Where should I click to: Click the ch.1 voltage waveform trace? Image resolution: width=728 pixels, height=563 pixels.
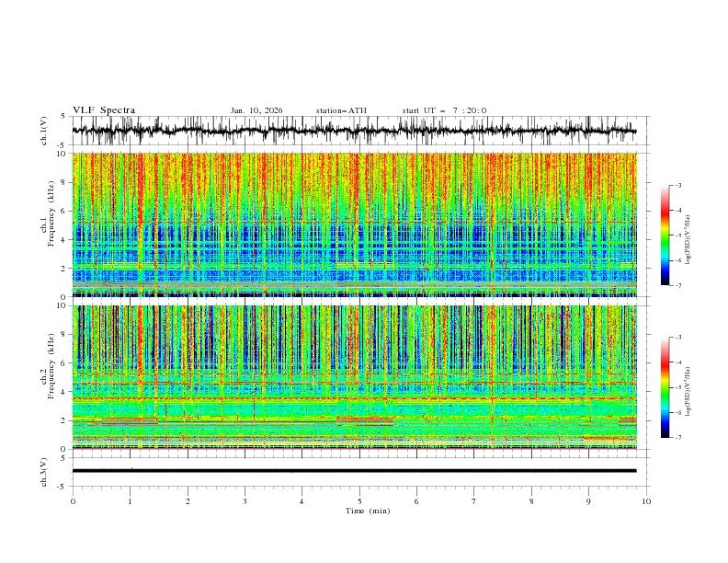point(354,131)
